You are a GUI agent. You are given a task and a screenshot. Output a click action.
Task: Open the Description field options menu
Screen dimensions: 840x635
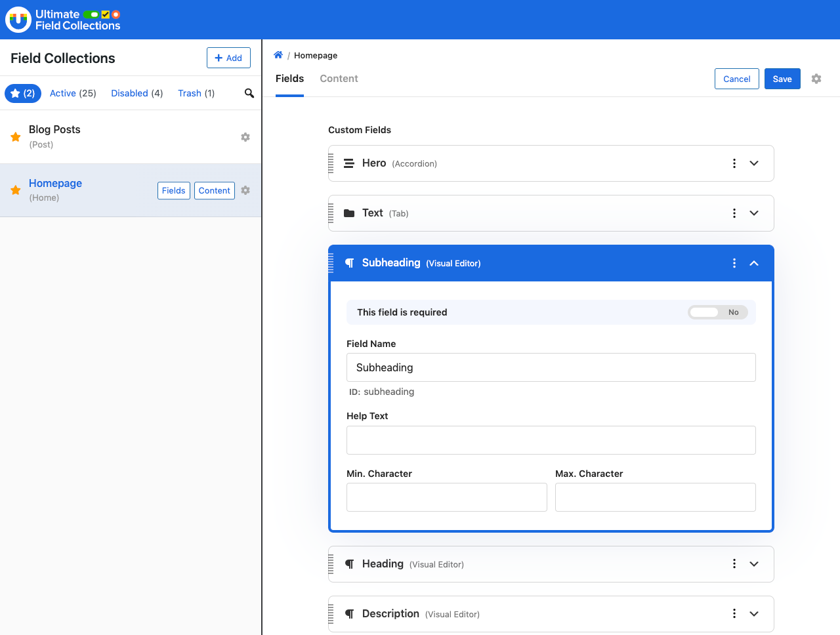pyautogui.click(x=734, y=614)
